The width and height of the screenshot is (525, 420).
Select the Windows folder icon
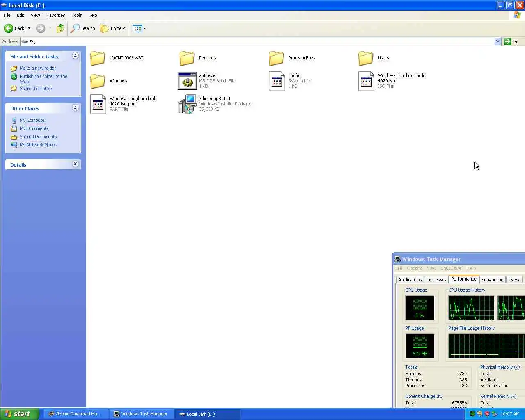[x=98, y=81]
